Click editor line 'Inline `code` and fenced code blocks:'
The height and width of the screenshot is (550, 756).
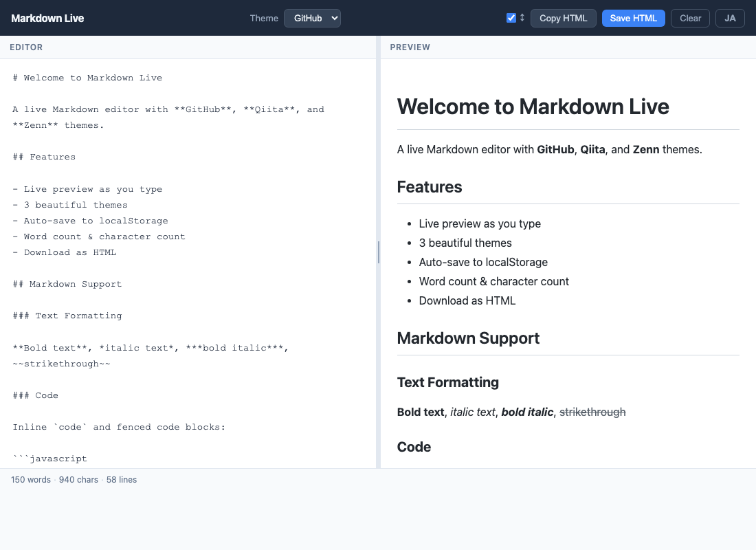[119, 427]
